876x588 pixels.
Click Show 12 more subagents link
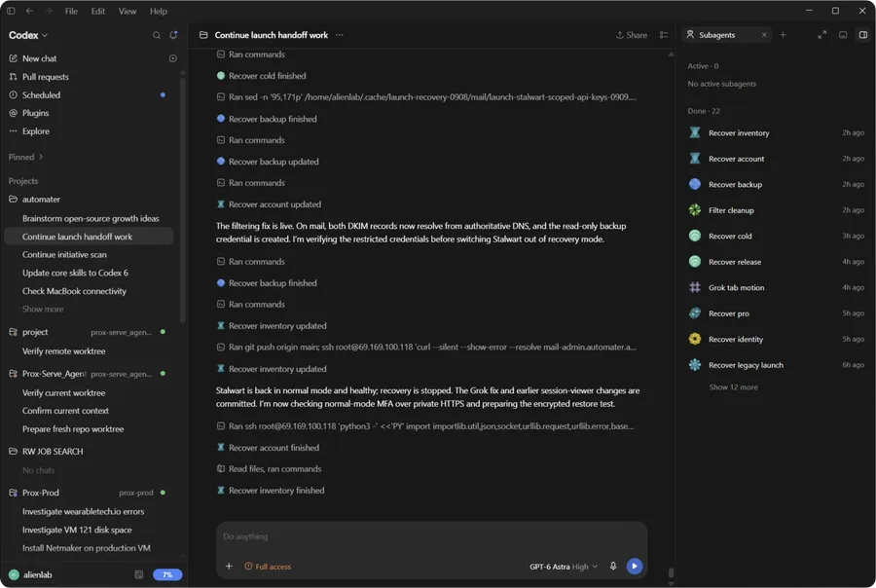click(x=733, y=387)
